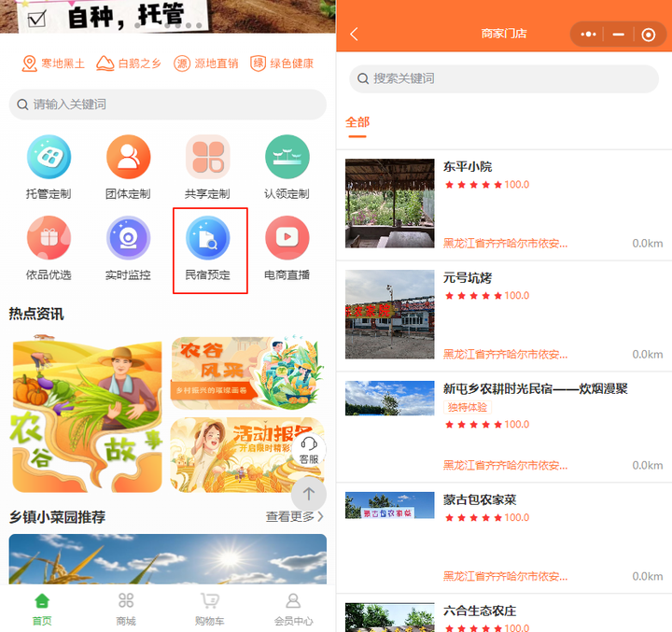Focus the 请输入关键词 search field
672x632 pixels.
(168, 105)
